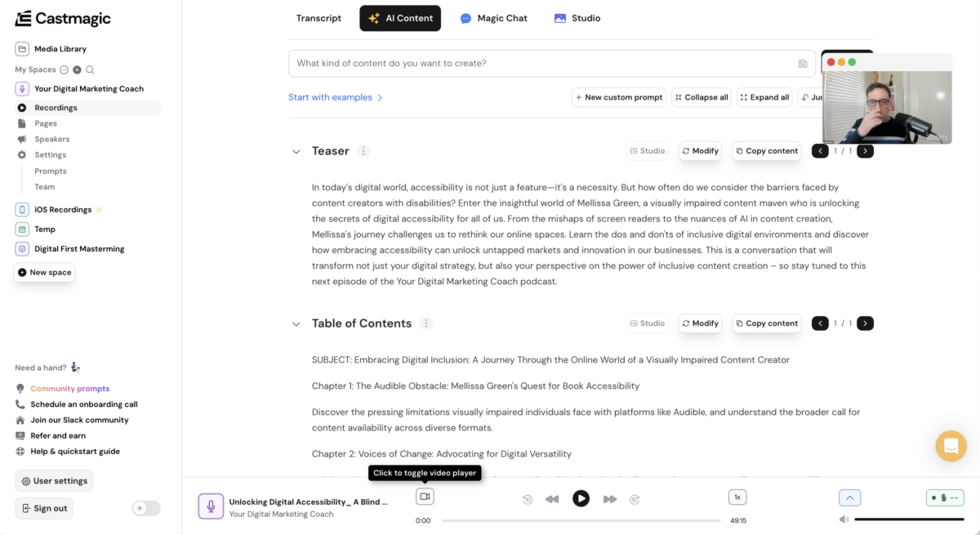Screen dimensions: 980x535
Task: Click the New custom prompt button
Action: [x=618, y=96]
